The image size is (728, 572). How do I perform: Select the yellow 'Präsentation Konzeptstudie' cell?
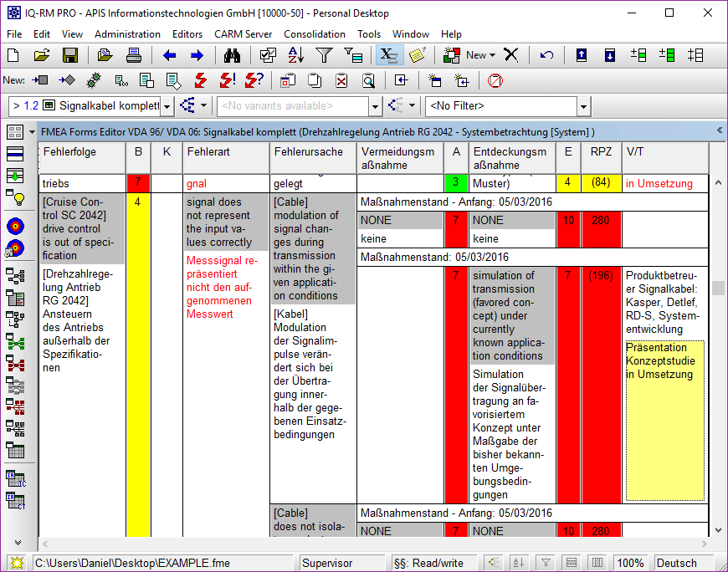665,421
